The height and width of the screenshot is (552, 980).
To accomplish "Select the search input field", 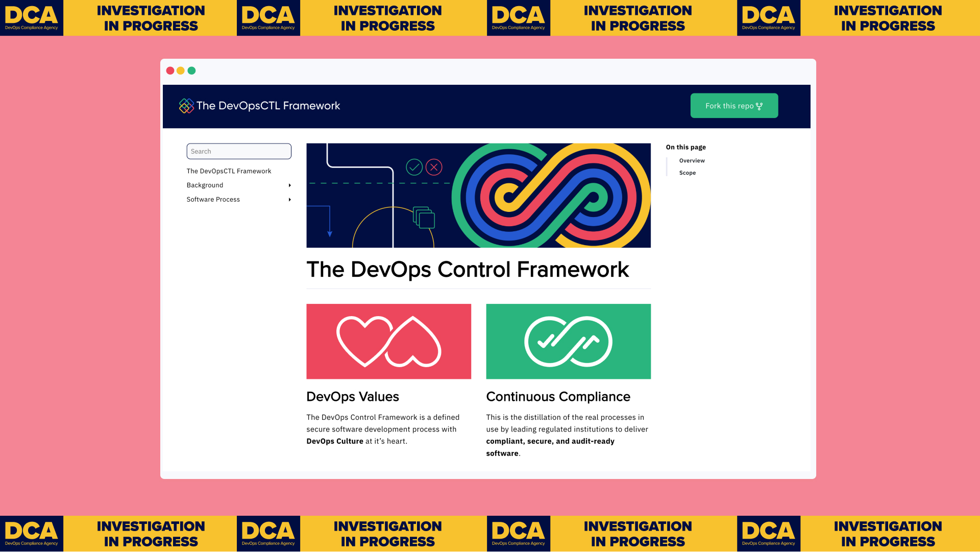I will pyautogui.click(x=238, y=151).
